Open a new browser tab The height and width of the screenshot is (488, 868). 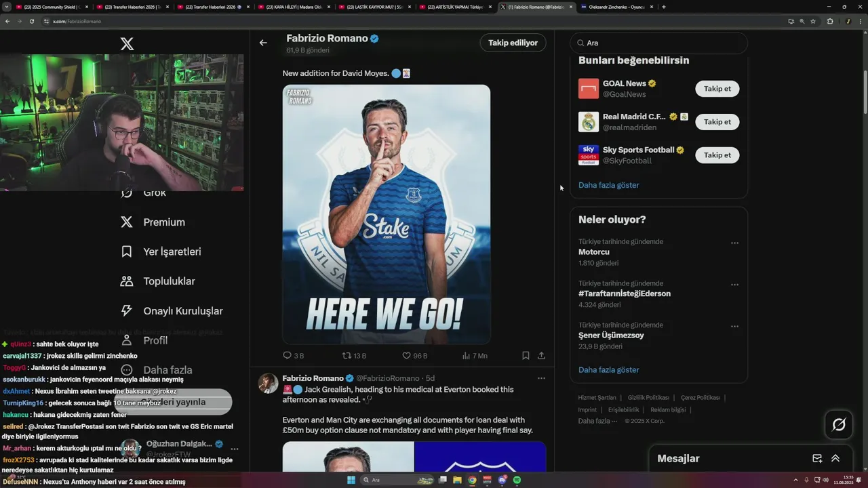(663, 7)
